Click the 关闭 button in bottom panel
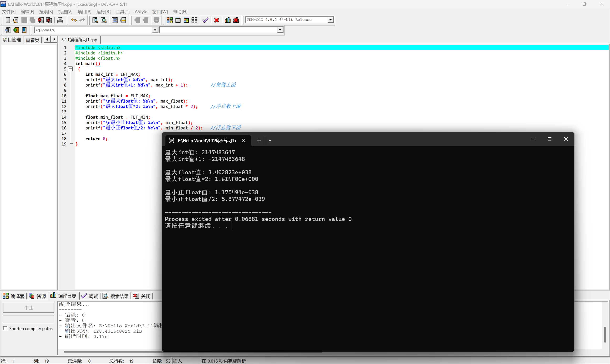 [x=142, y=296]
